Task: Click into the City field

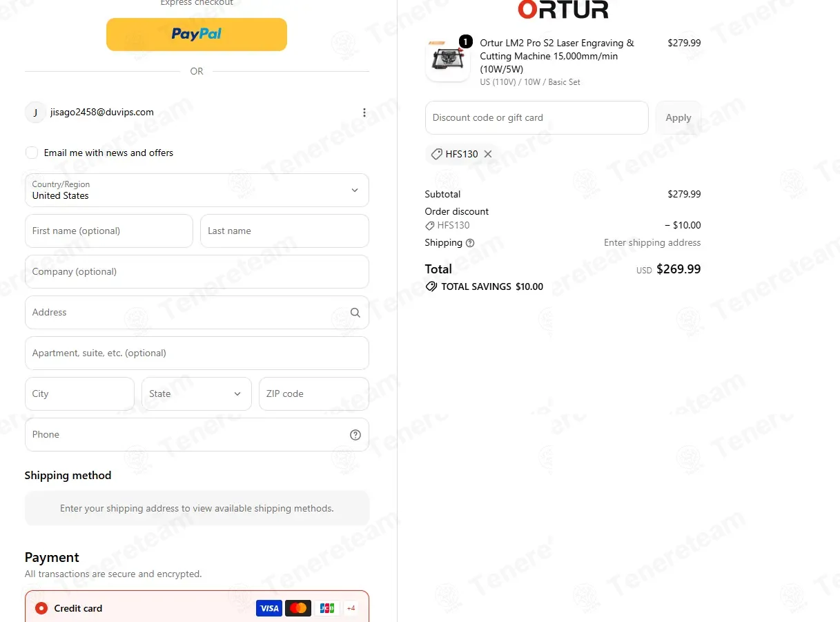Action: point(79,393)
